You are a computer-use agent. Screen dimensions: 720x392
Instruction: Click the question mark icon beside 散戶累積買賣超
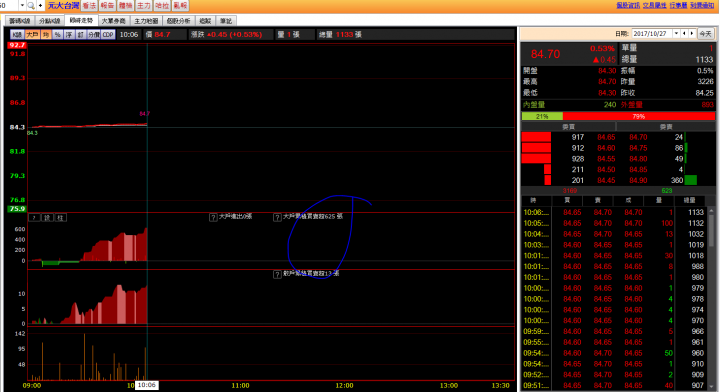point(277,274)
